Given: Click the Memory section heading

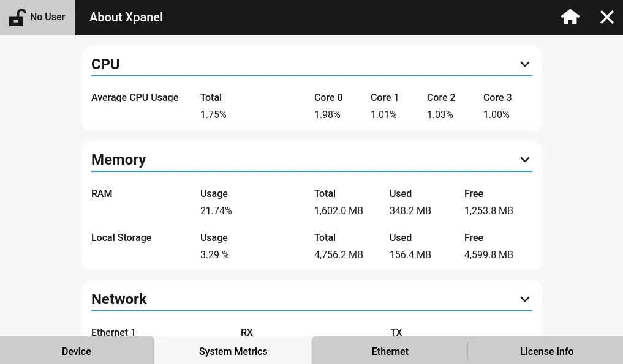Looking at the screenshot, I should 118,160.
